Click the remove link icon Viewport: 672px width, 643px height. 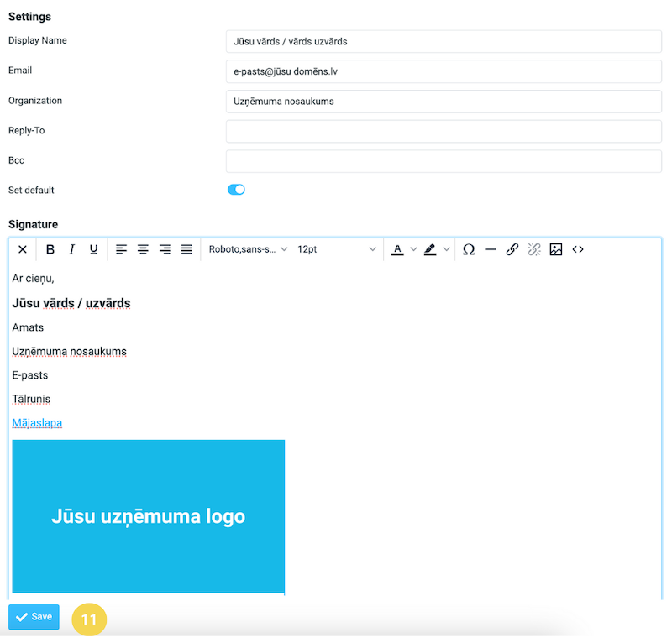click(x=534, y=249)
